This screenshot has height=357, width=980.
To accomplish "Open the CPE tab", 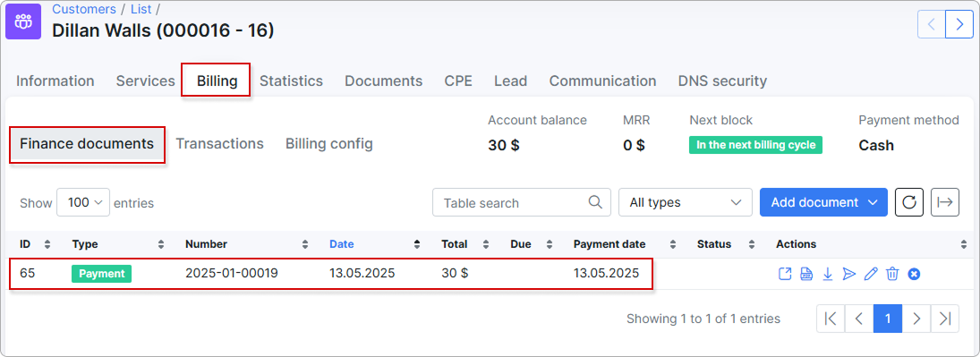I will (458, 81).
